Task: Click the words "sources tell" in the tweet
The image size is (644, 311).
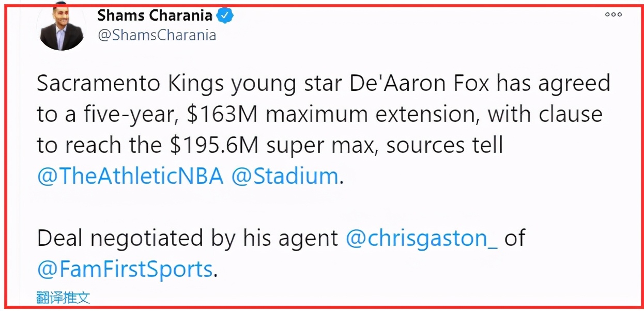Action: coord(444,146)
